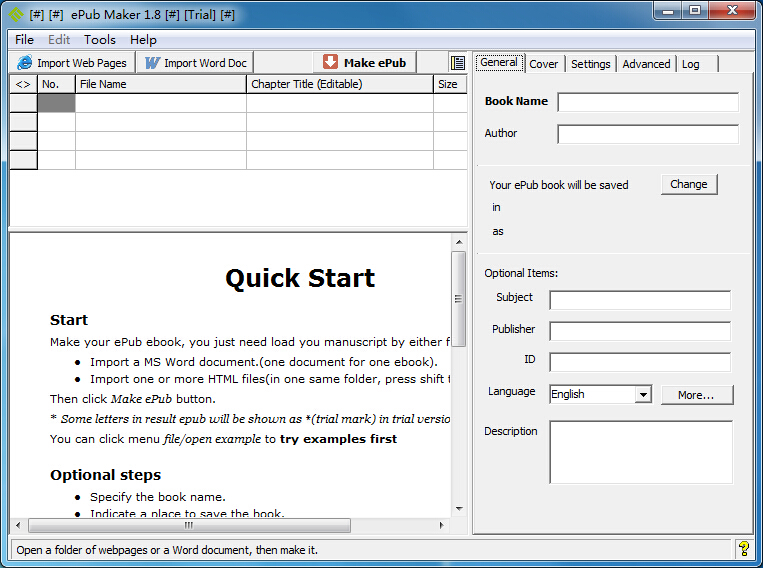This screenshot has height=568, width=763.
Task: Click the More... language button
Action: click(x=697, y=395)
